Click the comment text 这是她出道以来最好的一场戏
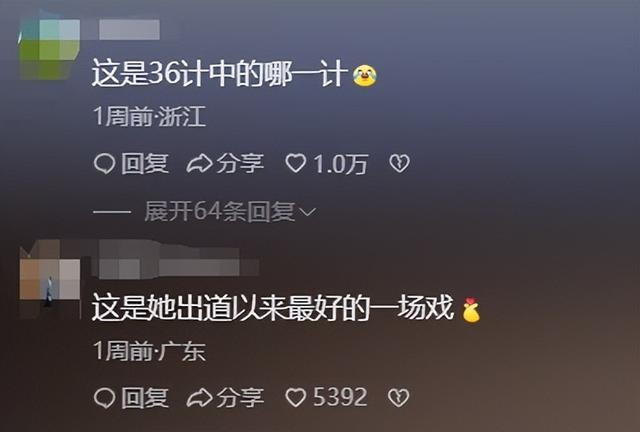640x432 pixels. (x=273, y=307)
